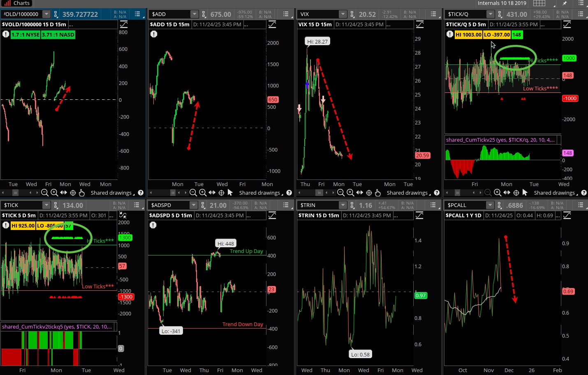This screenshot has height=375, width=588.
Task: Click the $TRIN 15 D 15m timeframe label
Action: pos(319,215)
